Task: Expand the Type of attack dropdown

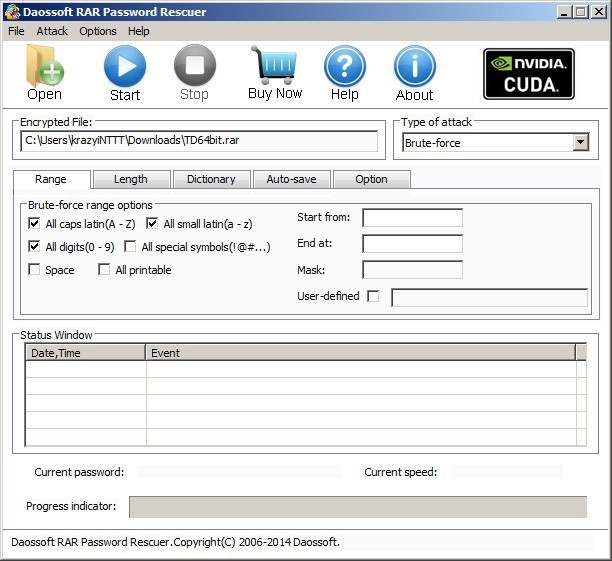Action: 580,143
